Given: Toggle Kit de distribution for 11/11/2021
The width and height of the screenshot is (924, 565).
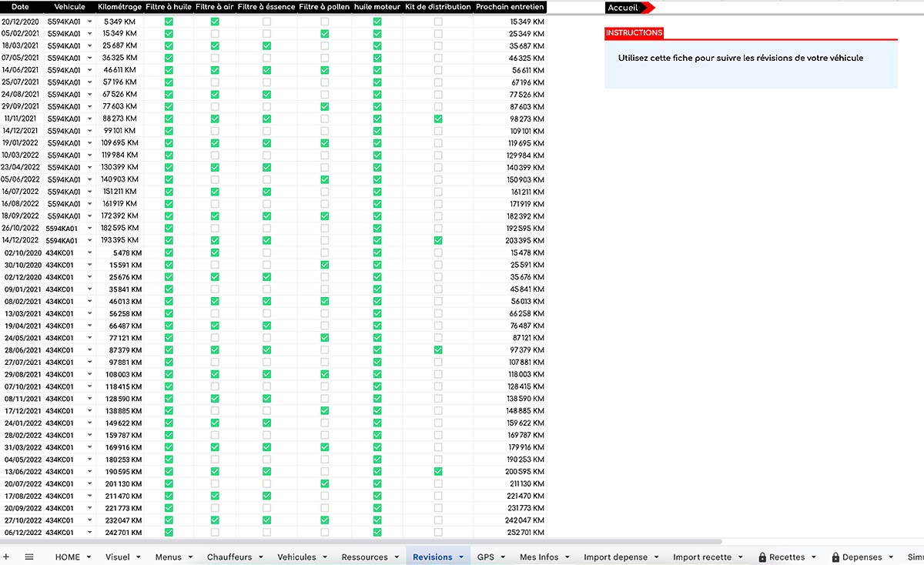Looking at the screenshot, I should tap(438, 119).
